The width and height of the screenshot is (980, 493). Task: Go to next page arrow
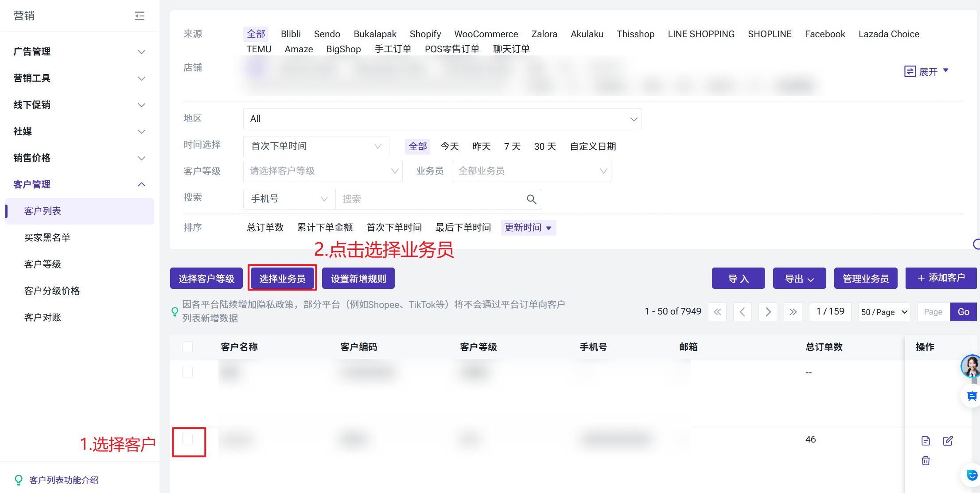768,312
